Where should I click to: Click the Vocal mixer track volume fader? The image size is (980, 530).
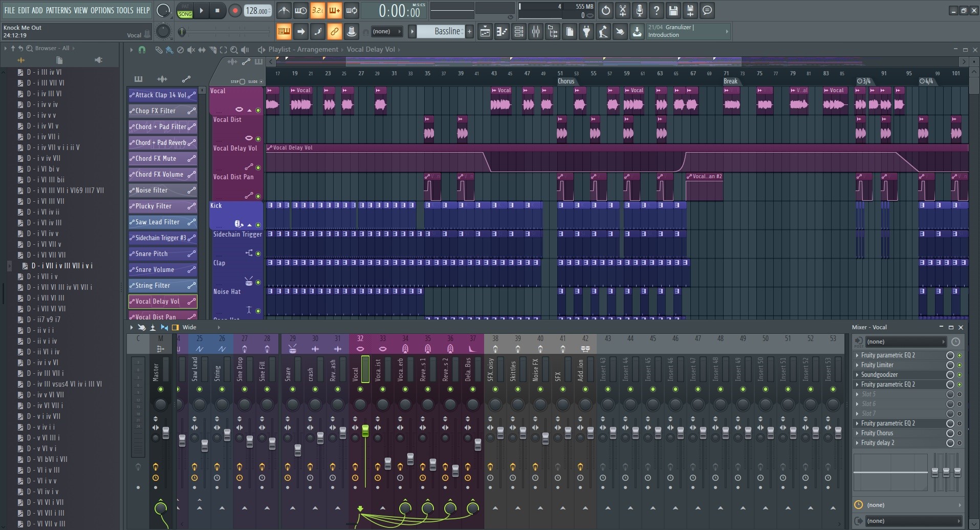365,431
